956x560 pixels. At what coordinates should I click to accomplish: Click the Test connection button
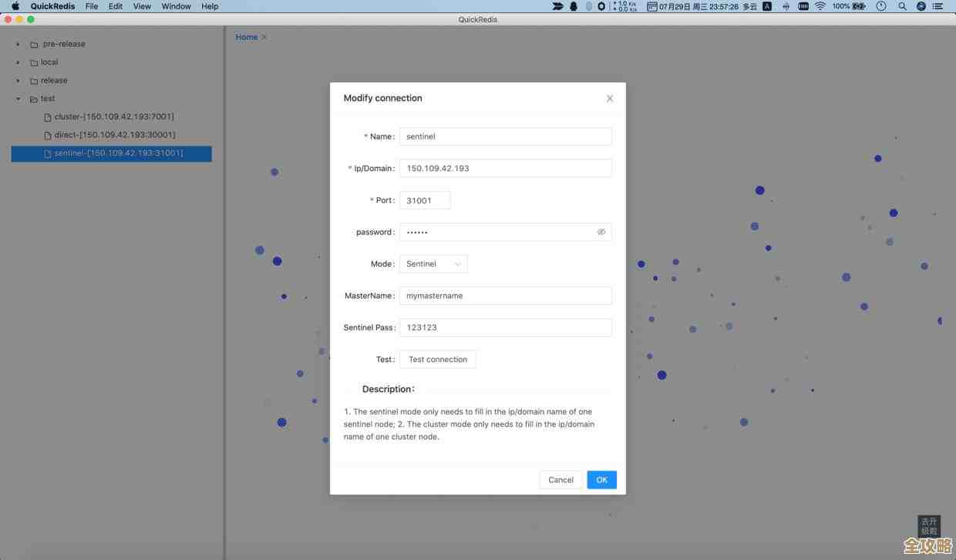(x=437, y=360)
